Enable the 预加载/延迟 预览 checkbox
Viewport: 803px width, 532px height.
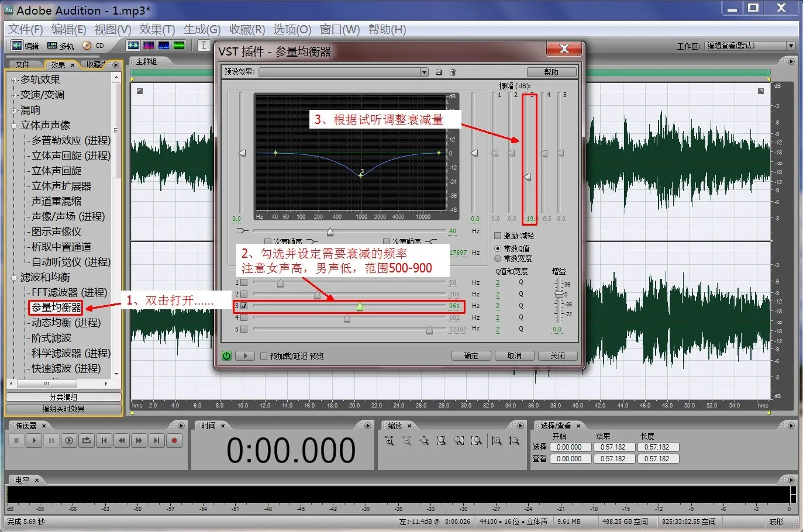click(264, 356)
